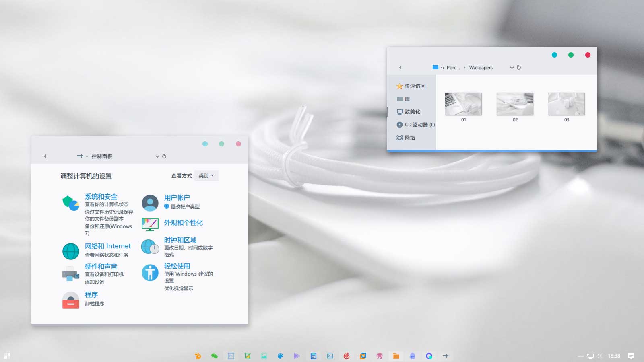The width and height of the screenshot is (644, 362).
Task: Open the overlapping squares taskbar icon
Action: point(363,356)
